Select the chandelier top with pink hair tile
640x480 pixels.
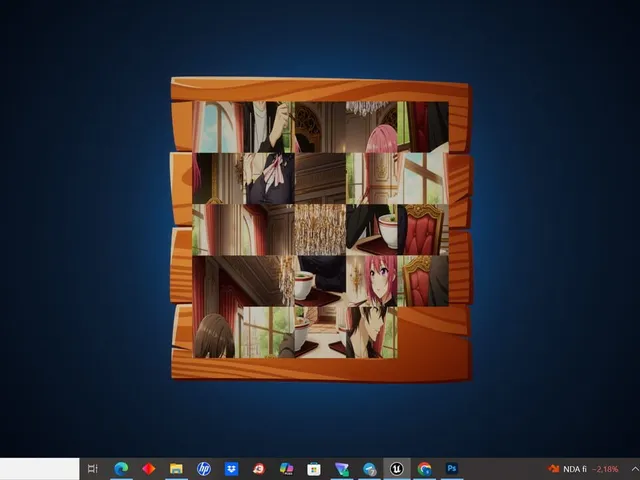371,127
